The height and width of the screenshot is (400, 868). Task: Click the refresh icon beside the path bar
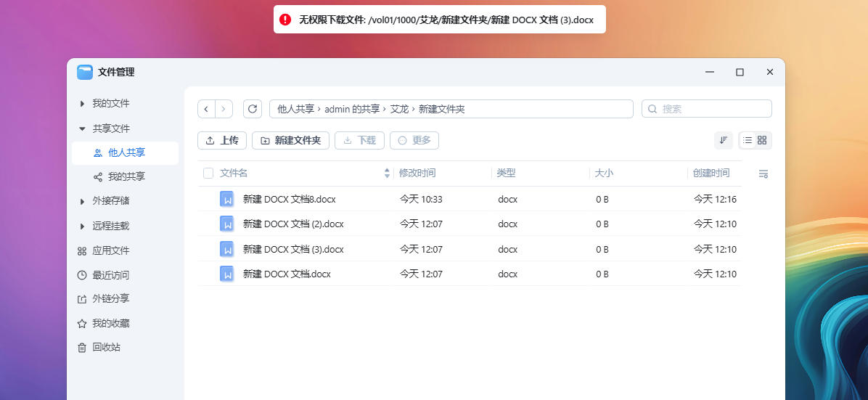(253, 109)
